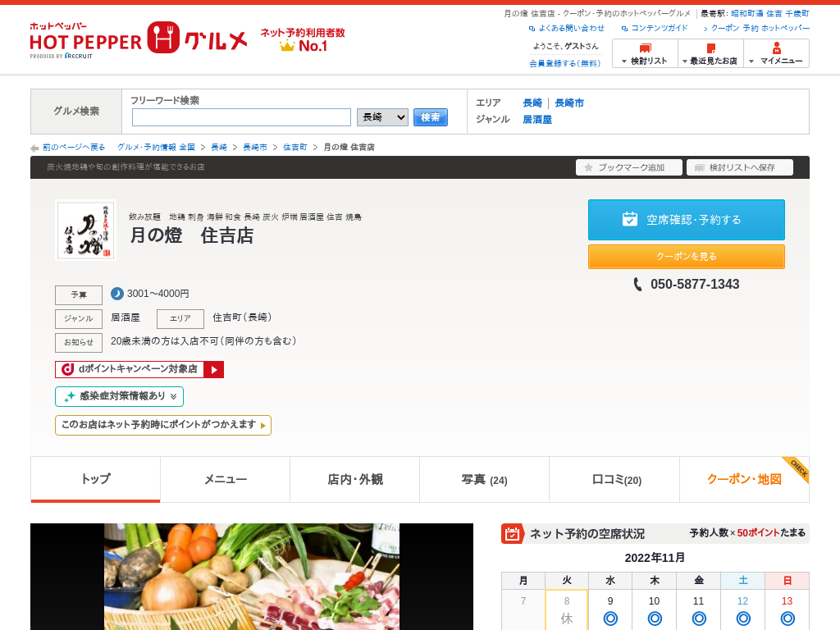Click the 住吉町 breadcrumb link
Screen dimensions: 840x630
pos(295,147)
